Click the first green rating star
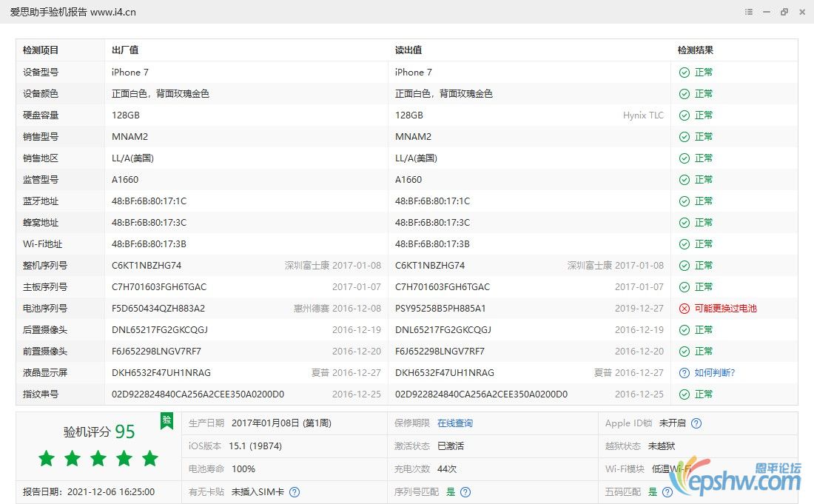 (x=47, y=458)
